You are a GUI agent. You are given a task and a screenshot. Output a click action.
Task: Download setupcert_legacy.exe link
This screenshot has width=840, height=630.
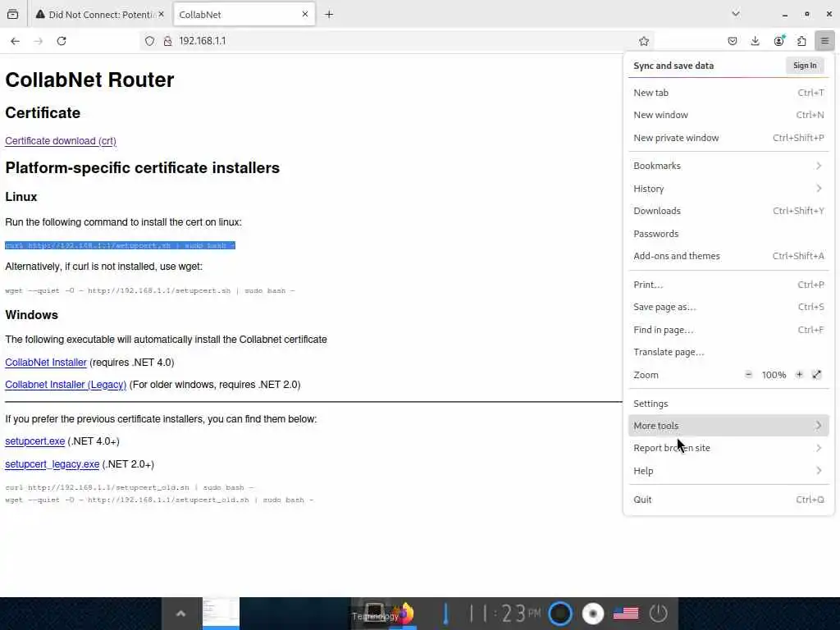click(x=52, y=464)
